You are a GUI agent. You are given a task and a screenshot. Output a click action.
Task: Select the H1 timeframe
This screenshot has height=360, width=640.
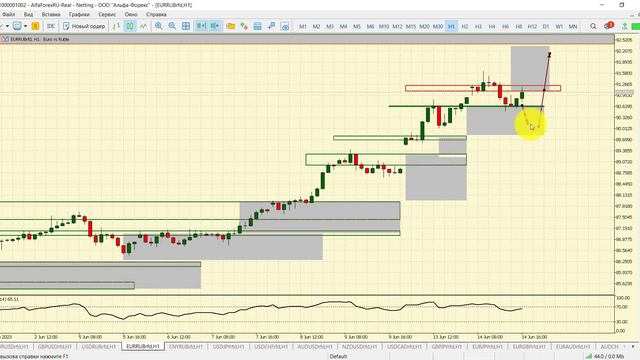(x=451, y=26)
